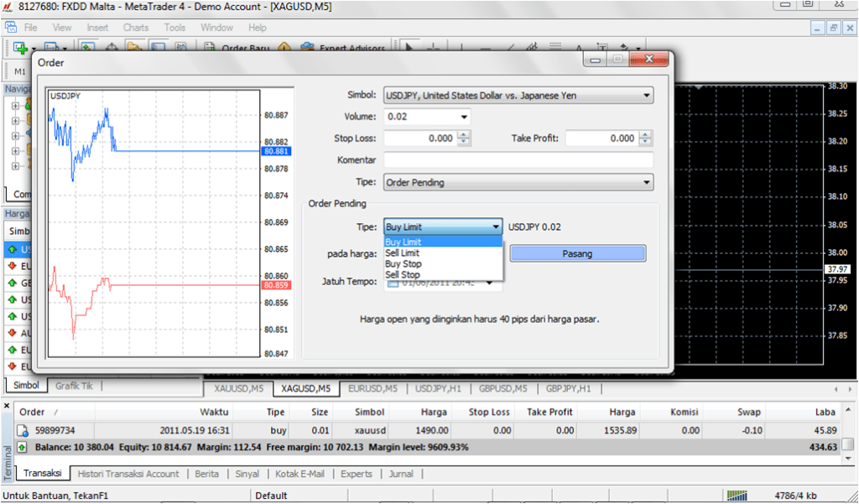Click the USDJPY tick chart in Order dialog

coord(154,224)
